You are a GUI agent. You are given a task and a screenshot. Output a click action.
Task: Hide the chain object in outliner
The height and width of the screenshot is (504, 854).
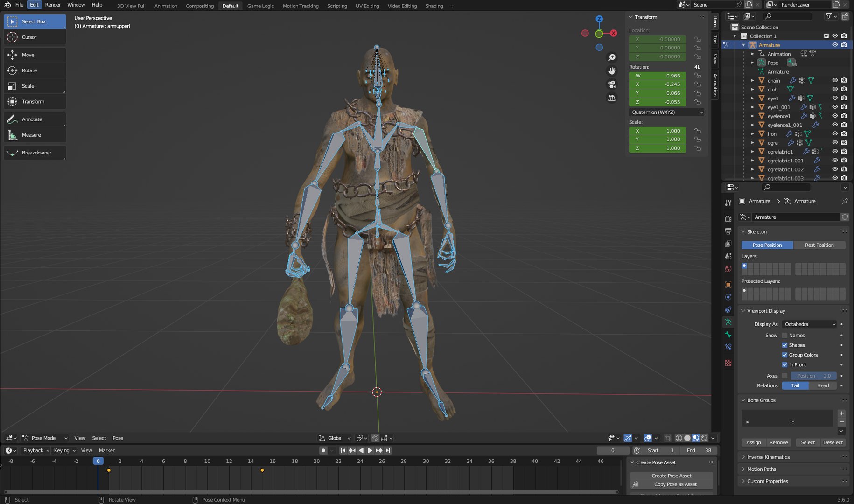[x=835, y=80]
